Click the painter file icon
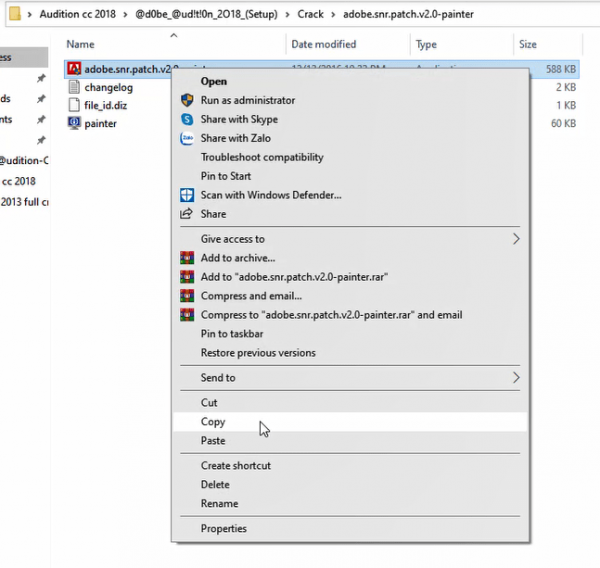This screenshot has height=568, width=600. (x=73, y=124)
